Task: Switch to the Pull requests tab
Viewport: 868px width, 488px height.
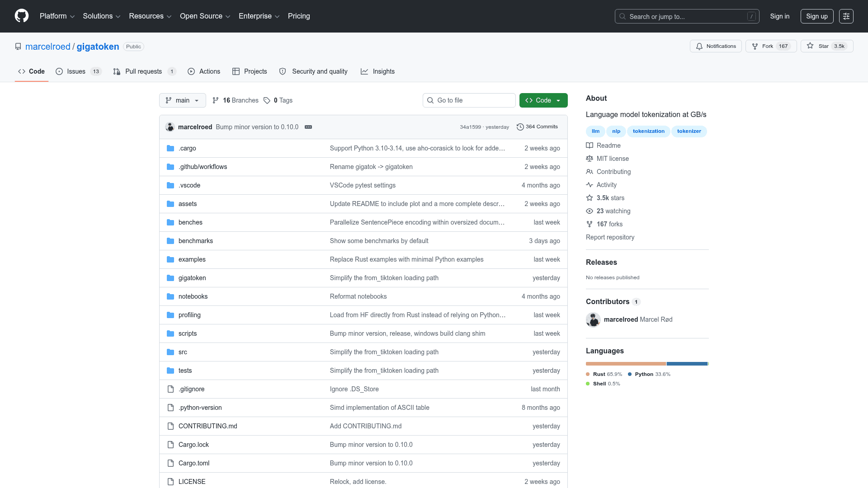Action: point(144,71)
